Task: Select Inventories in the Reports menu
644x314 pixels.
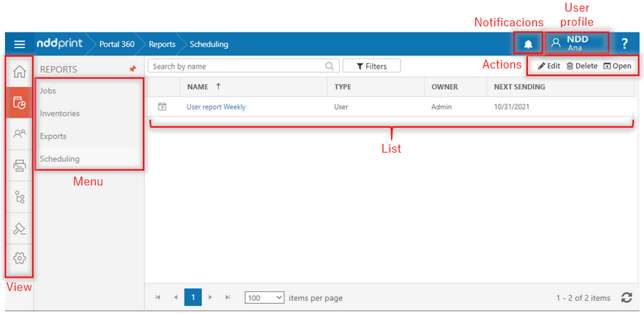Action: point(60,114)
